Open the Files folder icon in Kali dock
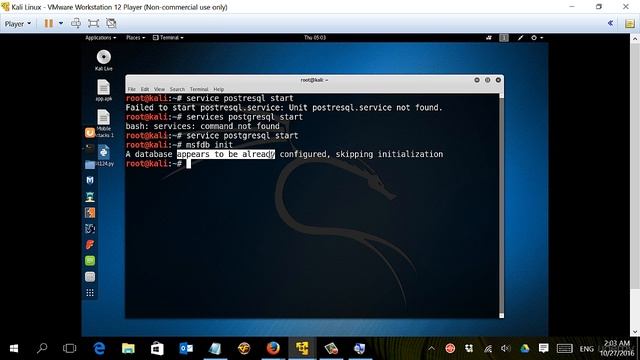 click(x=90, y=164)
